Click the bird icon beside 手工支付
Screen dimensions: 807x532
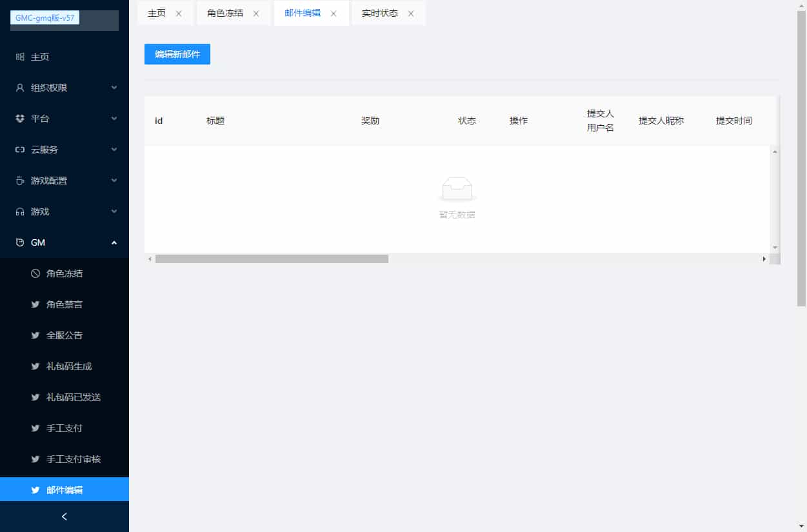click(x=35, y=428)
